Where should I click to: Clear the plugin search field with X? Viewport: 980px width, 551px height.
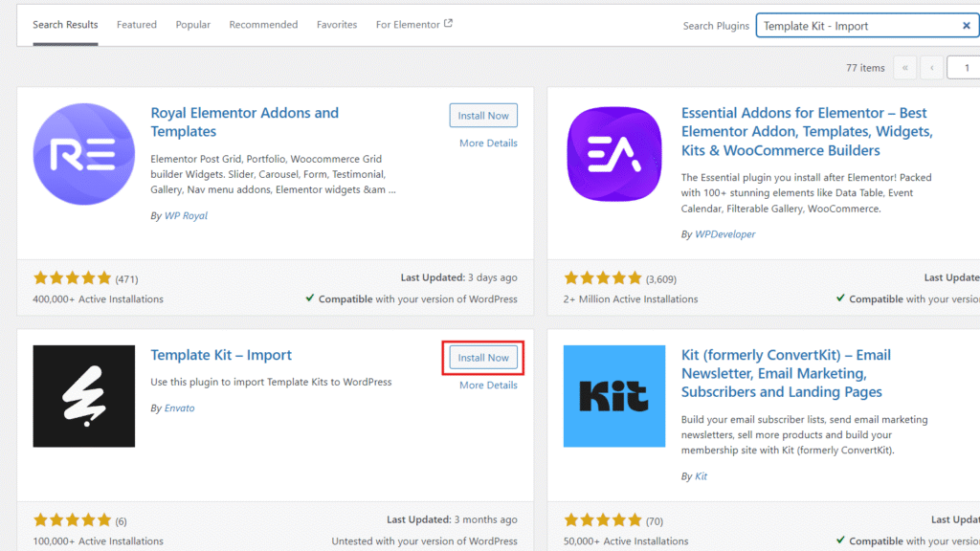click(967, 26)
